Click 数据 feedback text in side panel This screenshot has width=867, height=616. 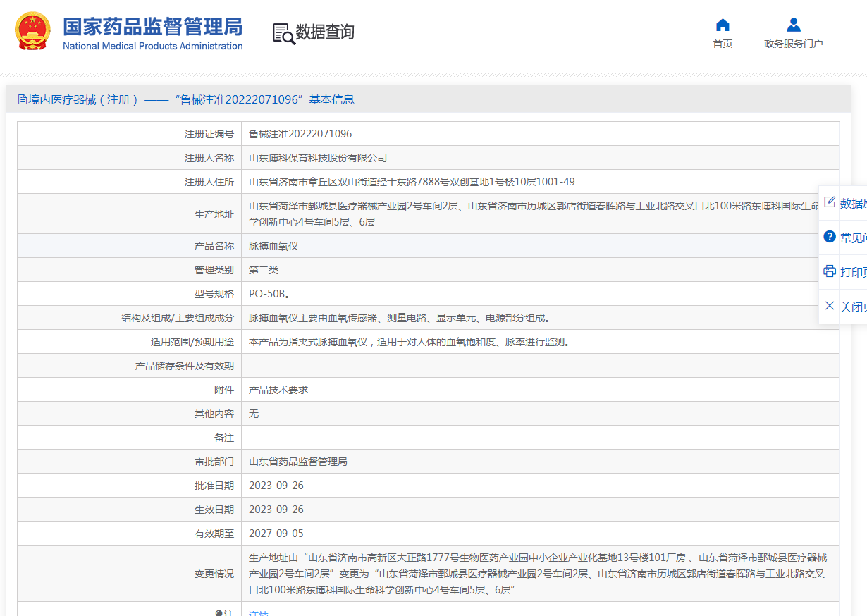pos(854,203)
